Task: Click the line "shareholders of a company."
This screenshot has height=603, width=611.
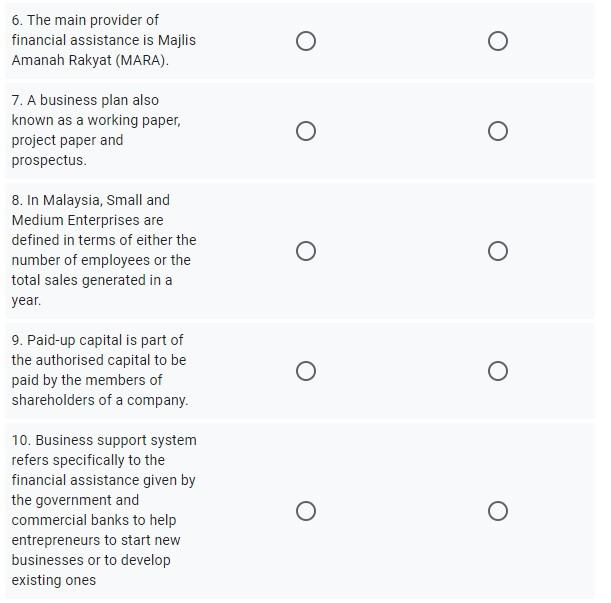Action: pos(100,400)
